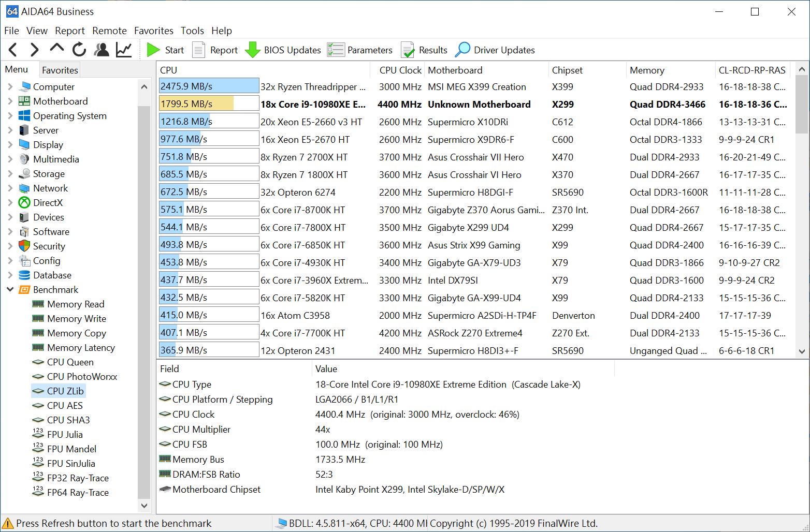Viewport: 810px width, 532px height.
Task: Select the FPU Mandel benchmark
Action: (x=71, y=449)
